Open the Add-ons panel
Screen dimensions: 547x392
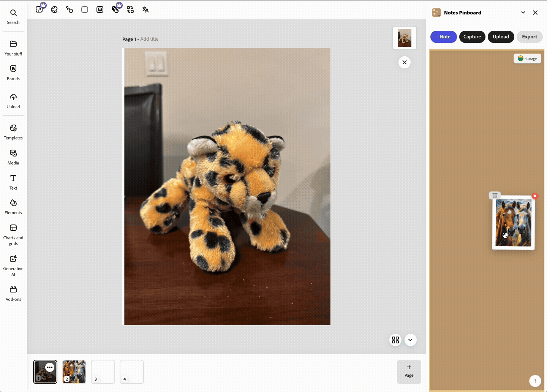coord(13,294)
